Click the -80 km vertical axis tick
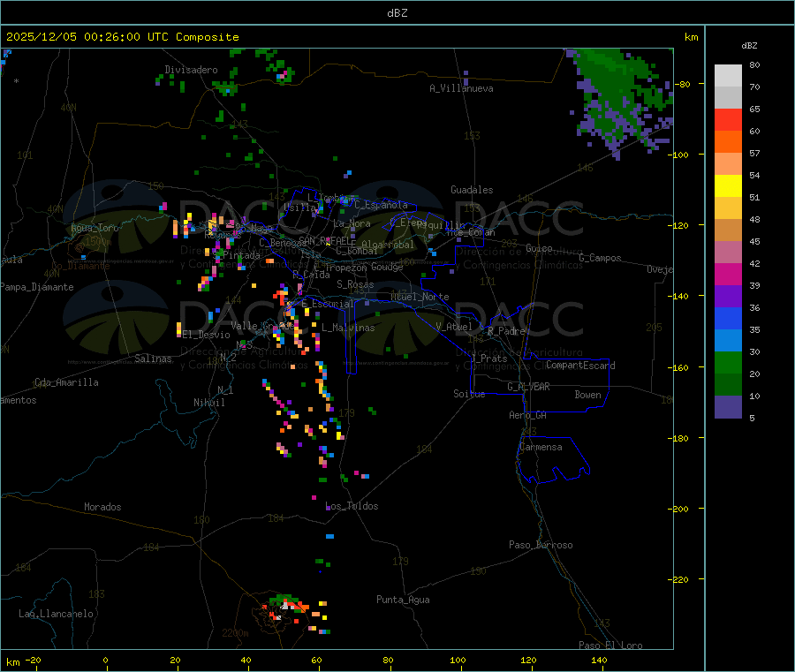795x672 pixels. (682, 84)
